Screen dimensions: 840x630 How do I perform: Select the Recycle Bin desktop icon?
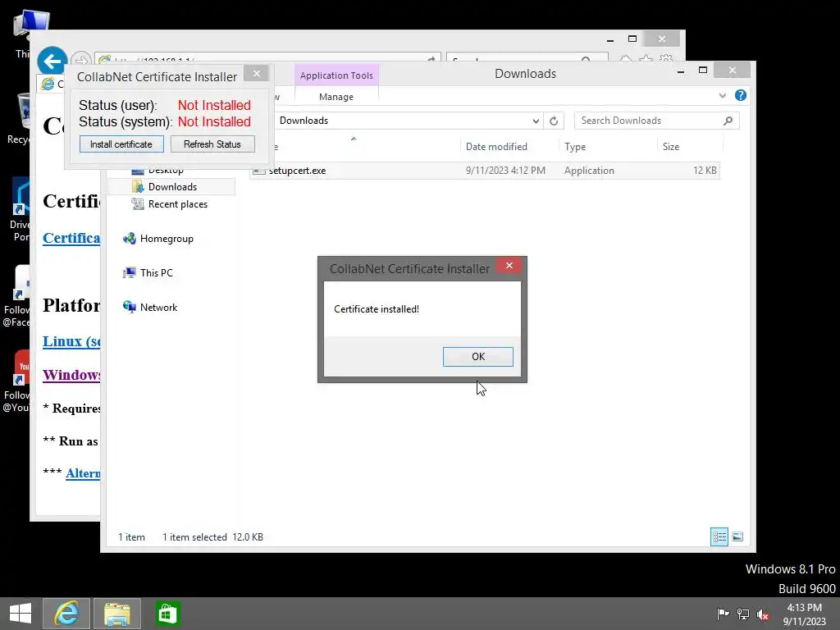tap(20, 119)
